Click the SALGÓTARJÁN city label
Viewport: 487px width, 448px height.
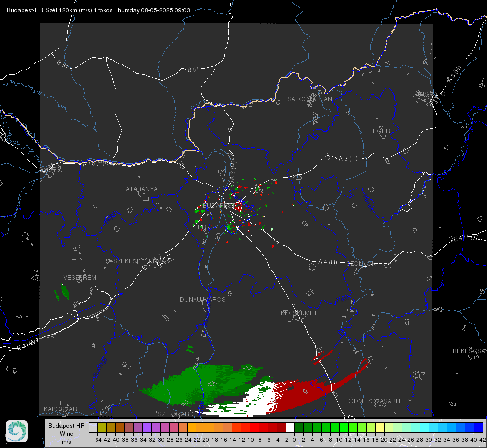click(x=309, y=99)
